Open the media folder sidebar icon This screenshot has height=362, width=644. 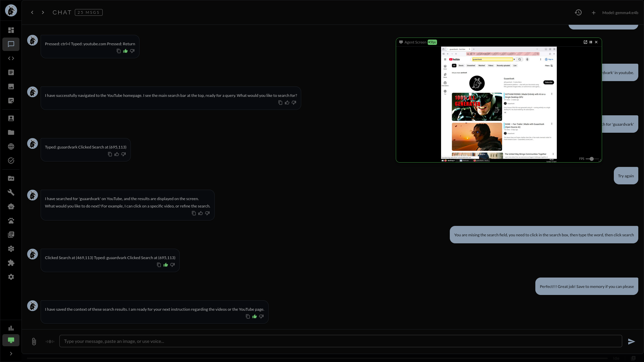click(x=11, y=178)
